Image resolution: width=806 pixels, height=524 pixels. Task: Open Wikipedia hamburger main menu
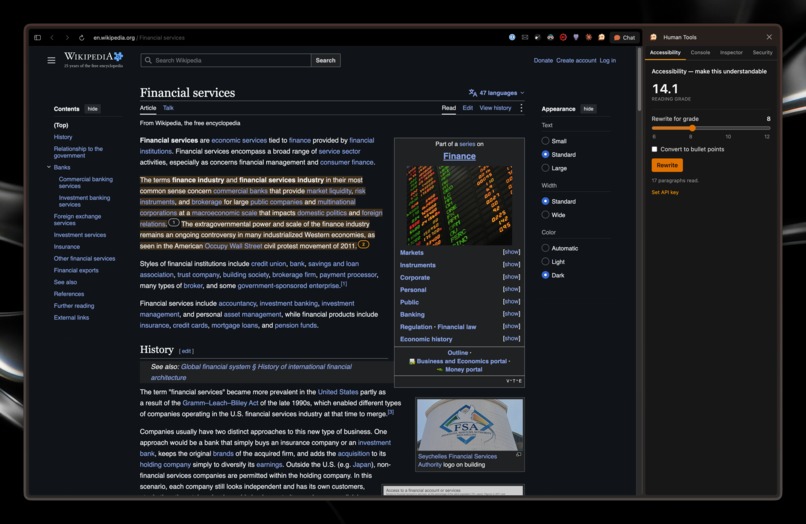point(51,60)
